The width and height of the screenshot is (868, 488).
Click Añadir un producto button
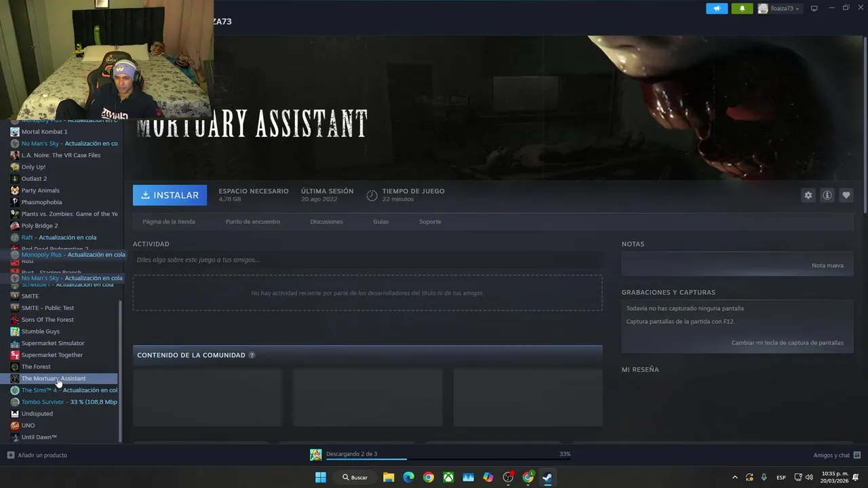pyautogui.click(x=37, y=455)
